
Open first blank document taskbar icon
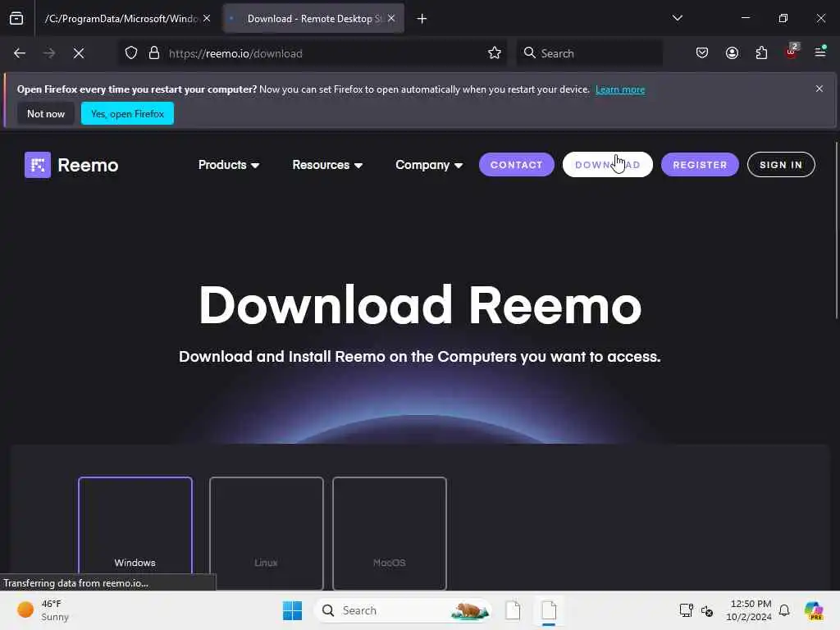tap(513, 610)
